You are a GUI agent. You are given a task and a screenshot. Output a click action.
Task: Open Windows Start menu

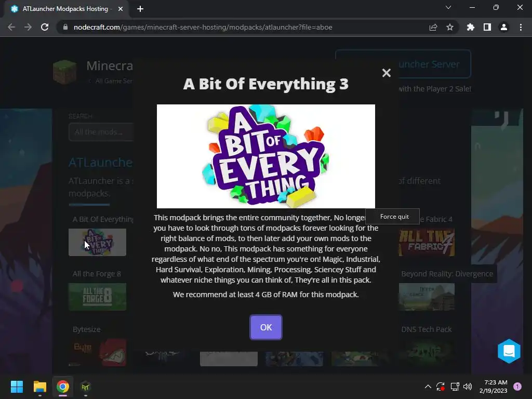[17, 387]
